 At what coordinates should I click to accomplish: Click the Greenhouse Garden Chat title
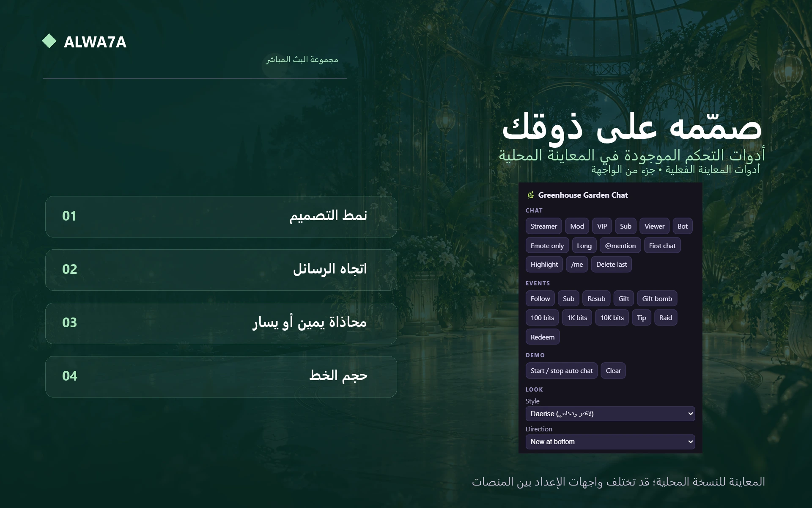click(583, 195)
